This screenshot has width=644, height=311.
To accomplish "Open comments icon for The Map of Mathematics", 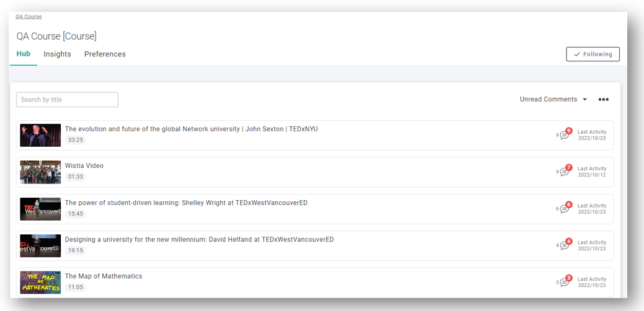I will (x=565, y=283).
